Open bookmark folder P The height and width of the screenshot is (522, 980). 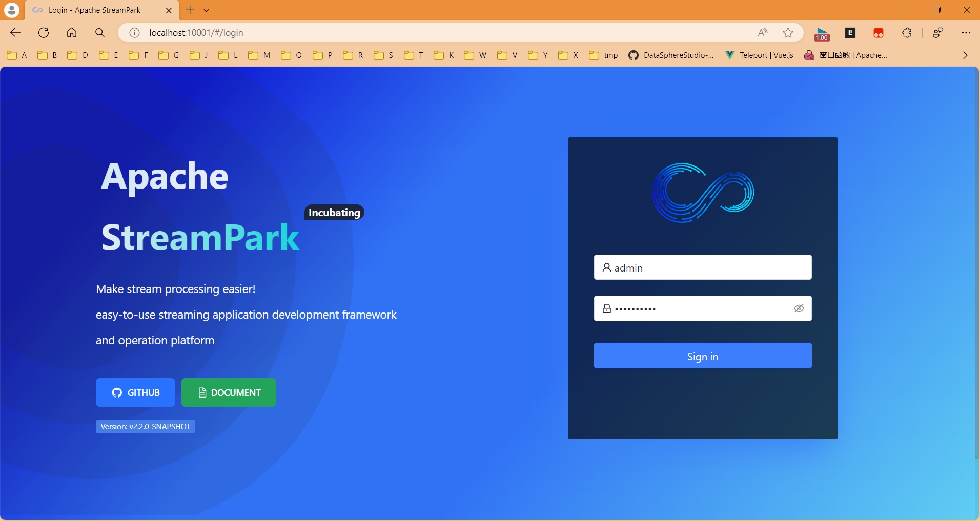(322, 55)
